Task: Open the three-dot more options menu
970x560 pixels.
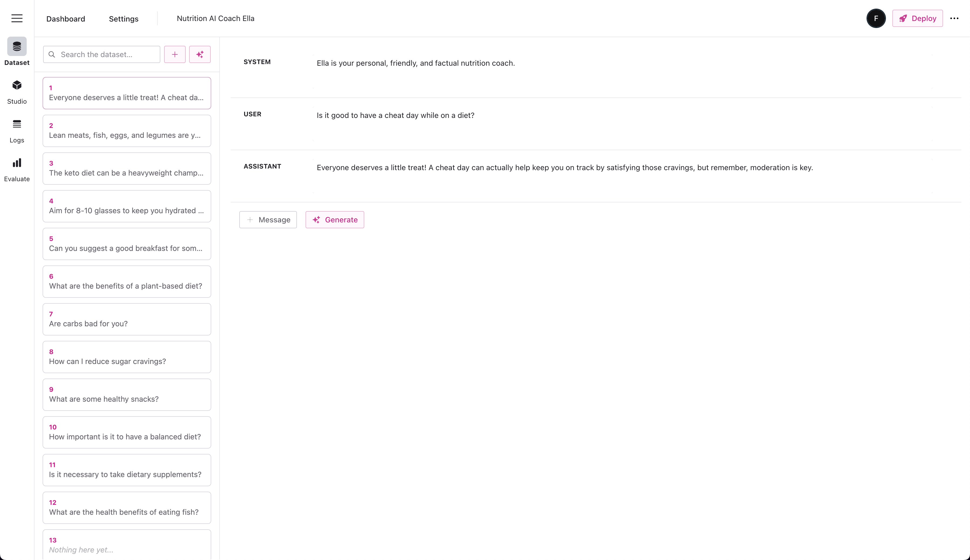Action: click(954, 19)
